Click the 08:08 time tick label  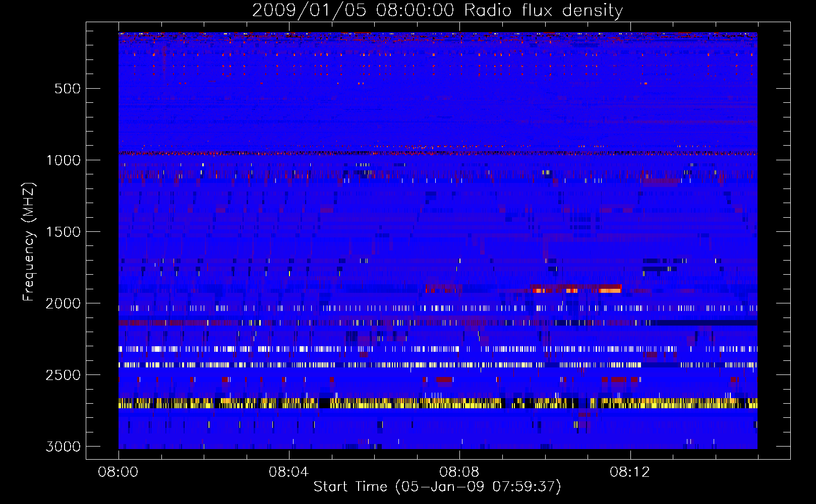pyautogui.click(x=459, y=472)
